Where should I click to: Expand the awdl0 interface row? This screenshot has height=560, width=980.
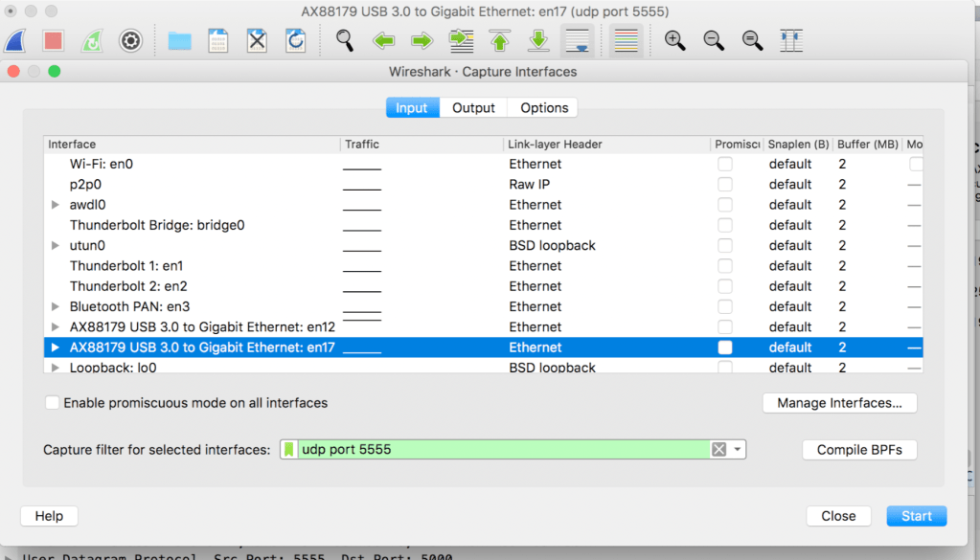[56, 205]
